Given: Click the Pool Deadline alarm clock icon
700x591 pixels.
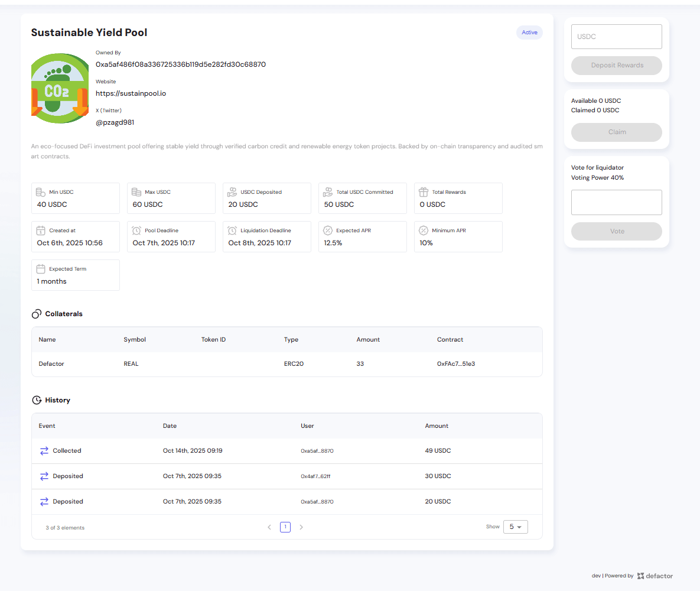Looking at the screenshot, I should 136,230.
